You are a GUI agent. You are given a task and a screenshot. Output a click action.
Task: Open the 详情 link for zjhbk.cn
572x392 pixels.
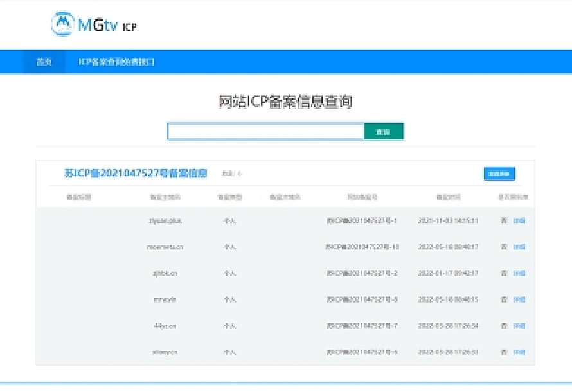pos(518,272)
